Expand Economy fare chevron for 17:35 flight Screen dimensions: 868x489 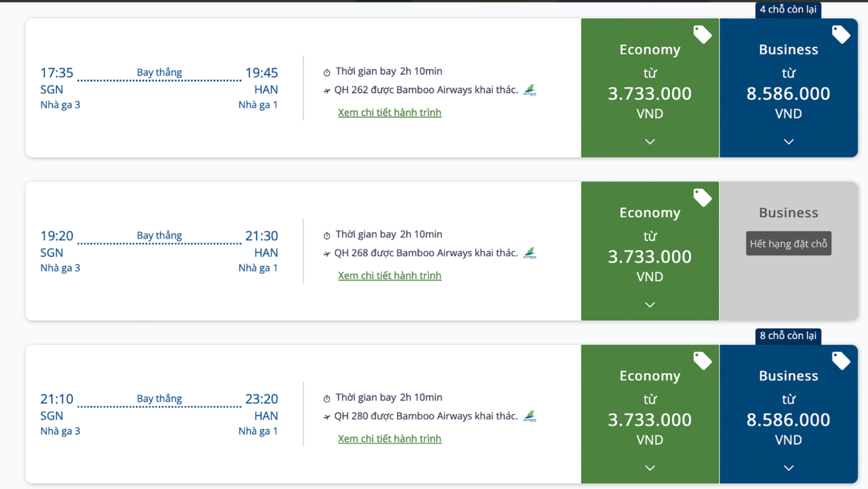pos(650,142)
